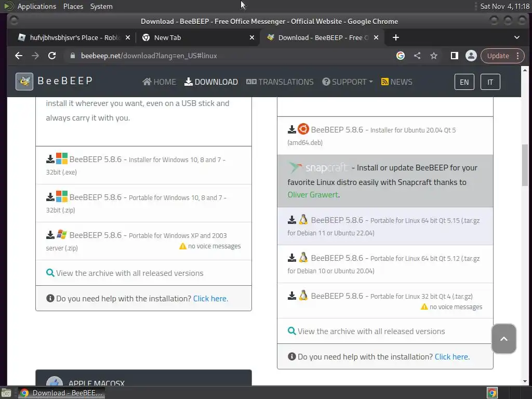Click the date and time clock
This screenshot has height=399, width=532.
[x=504, y=6]
